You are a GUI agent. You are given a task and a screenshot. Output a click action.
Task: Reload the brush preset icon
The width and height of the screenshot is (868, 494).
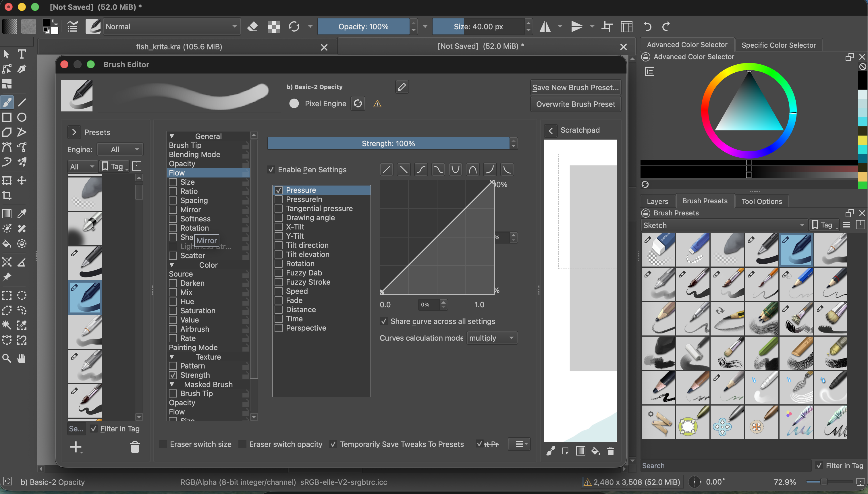[358, 103]
